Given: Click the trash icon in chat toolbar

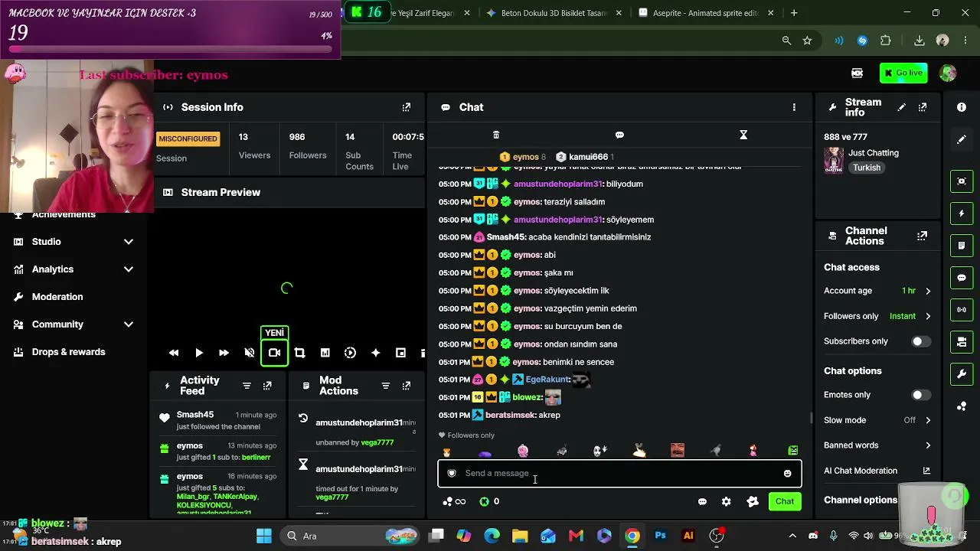Looking at the screenshot, I should [x=496, y=135].
